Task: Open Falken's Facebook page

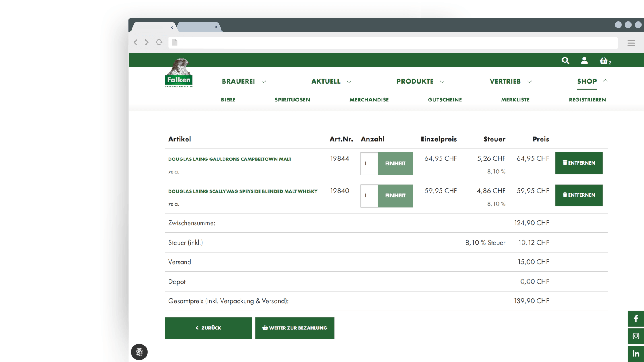Action: tap(636, 319)
